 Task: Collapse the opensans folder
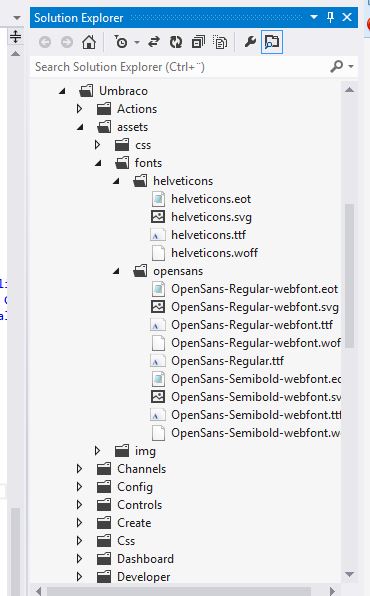coord(116,271)
